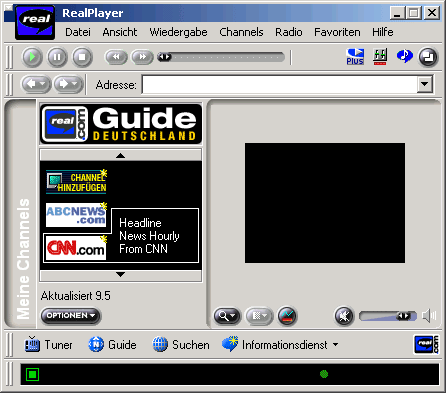
Task: Start playback with the green Play button
Action: pos(32,57)
